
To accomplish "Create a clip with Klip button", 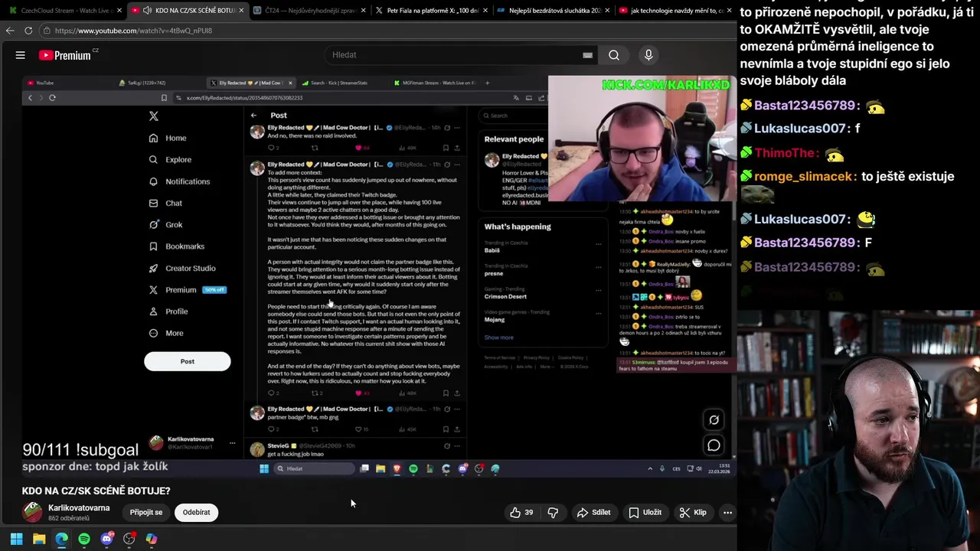I will tap(693, 513).
